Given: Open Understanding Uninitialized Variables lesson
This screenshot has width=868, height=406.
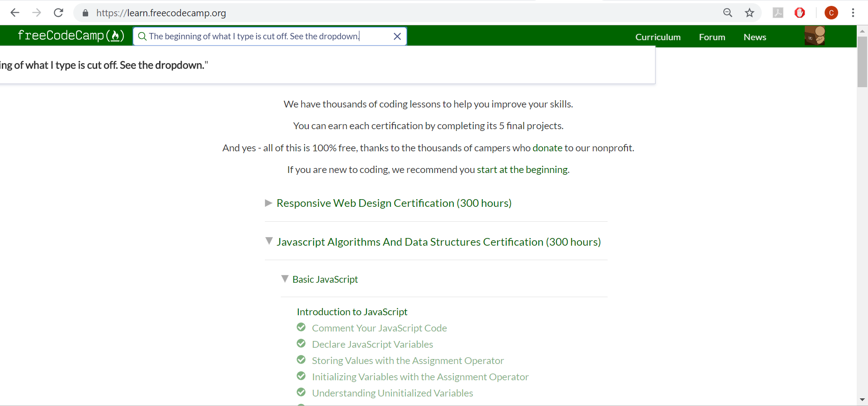Looking at the screenshot, I should point(392,393).
